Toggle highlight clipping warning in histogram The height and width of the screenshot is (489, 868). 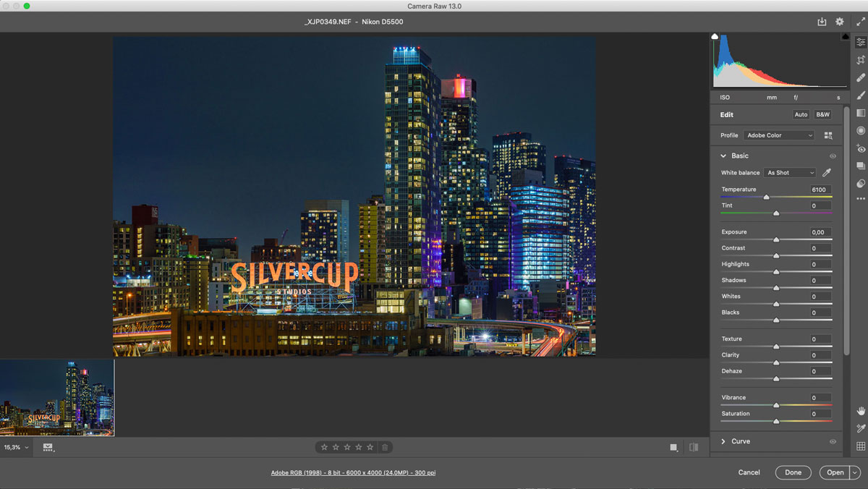click(846, 36)
